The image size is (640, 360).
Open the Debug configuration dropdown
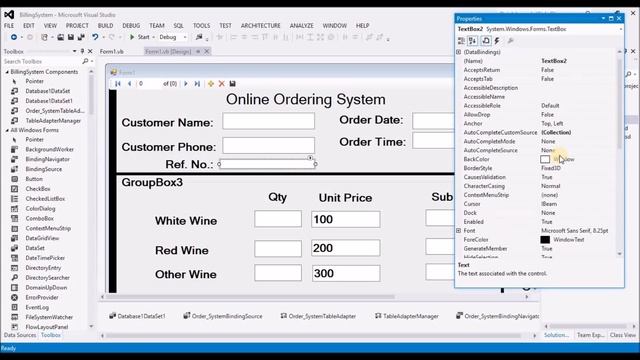click(185, 37)
